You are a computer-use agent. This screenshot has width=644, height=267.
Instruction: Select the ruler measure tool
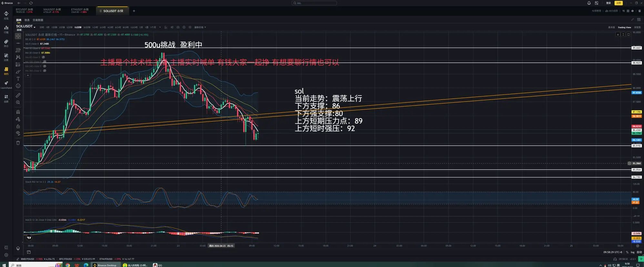(18, 95)
